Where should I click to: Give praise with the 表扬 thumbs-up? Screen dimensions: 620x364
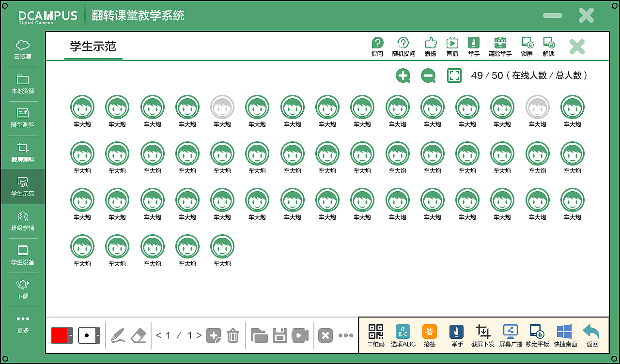431,47
